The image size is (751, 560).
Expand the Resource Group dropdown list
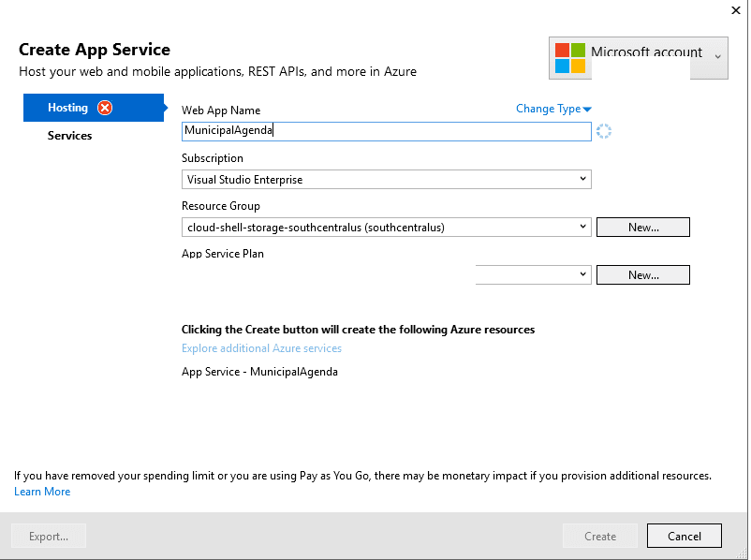tap(582, 227)
